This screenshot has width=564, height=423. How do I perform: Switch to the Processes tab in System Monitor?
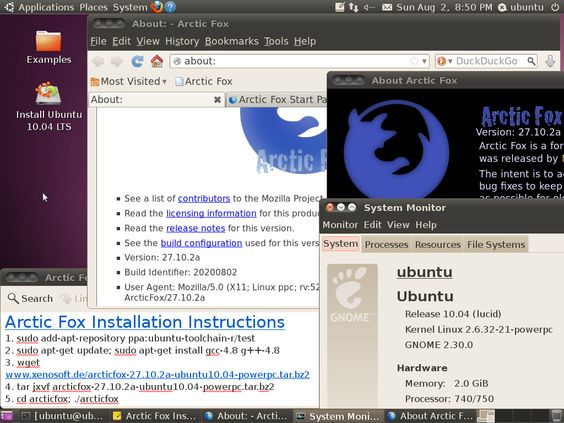(386, 245)
